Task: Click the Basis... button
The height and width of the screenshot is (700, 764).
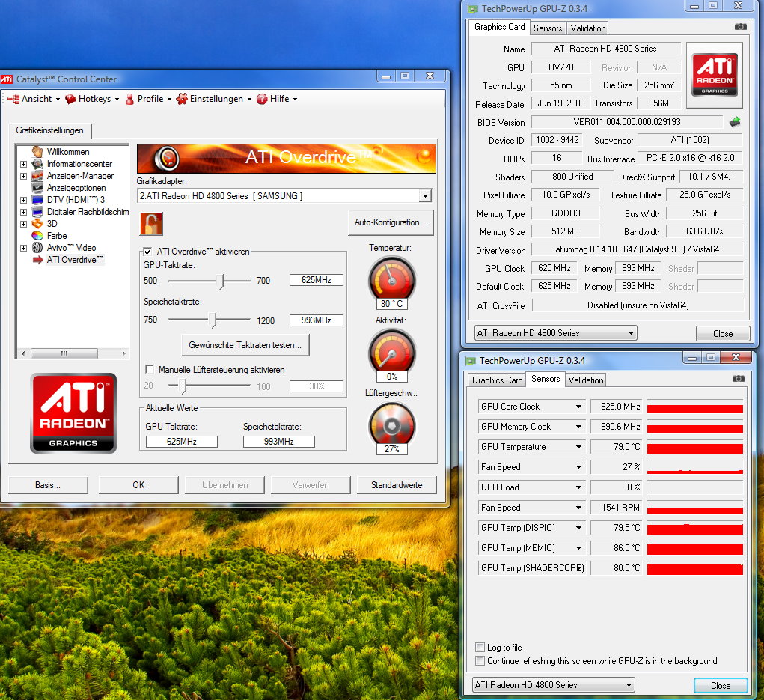Action: 48,485
